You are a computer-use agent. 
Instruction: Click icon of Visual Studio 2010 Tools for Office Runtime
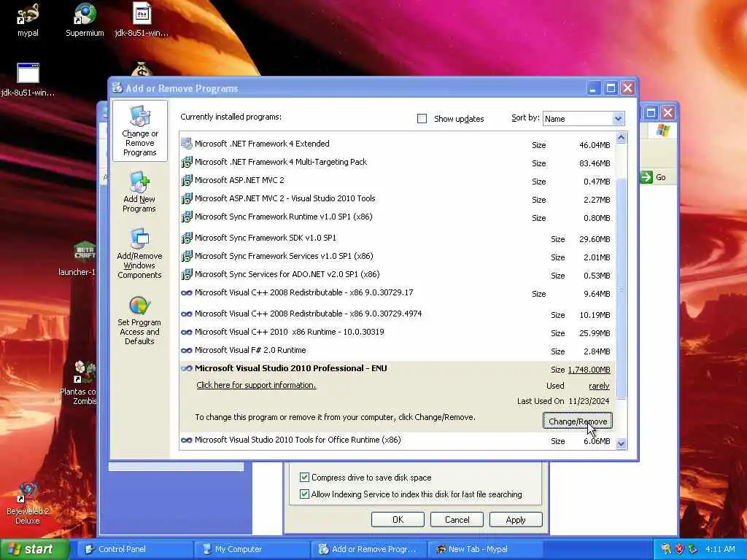click(187, 440)
